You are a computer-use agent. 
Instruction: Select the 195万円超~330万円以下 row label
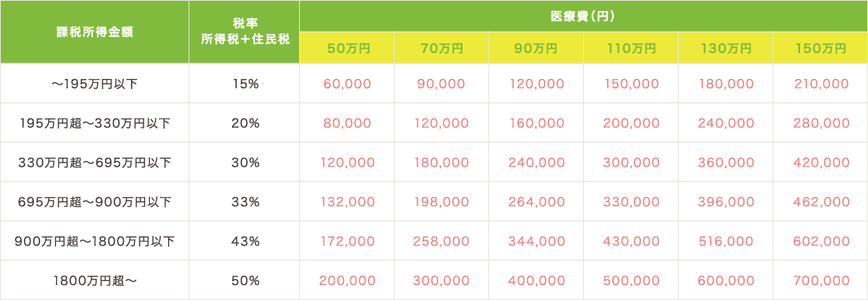tap(94, 123)
